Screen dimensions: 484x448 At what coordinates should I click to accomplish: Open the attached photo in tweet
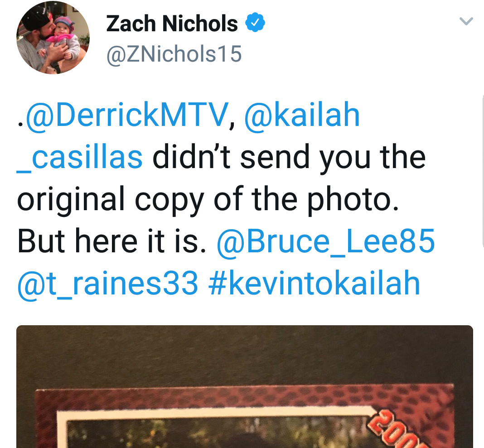click(x=244, y=386)
